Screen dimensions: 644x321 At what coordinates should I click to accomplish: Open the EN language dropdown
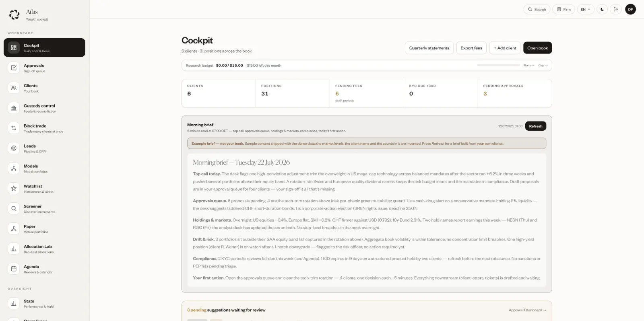pyautogui.click(x=586, y=9)
